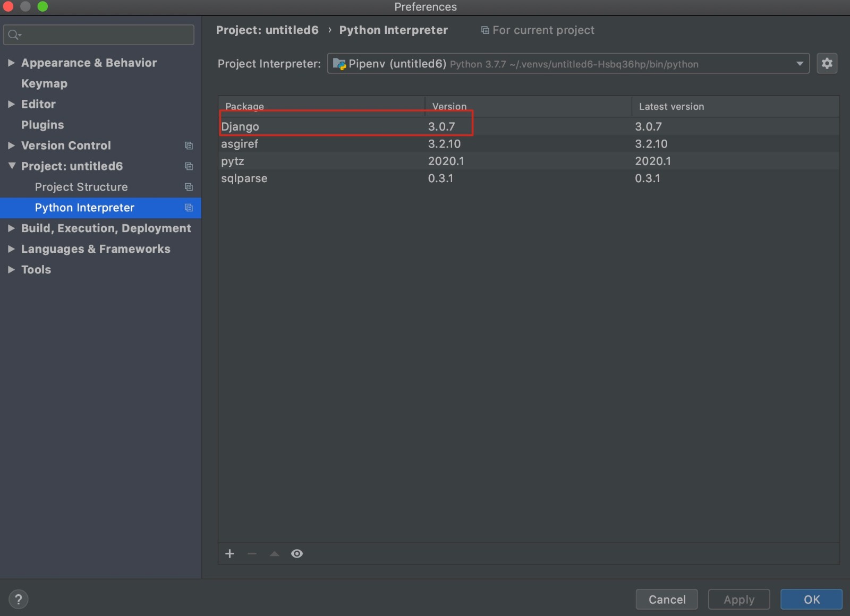Click project-level icon beside Version Control
Screen dimensions: 850x616
(189, 146)
